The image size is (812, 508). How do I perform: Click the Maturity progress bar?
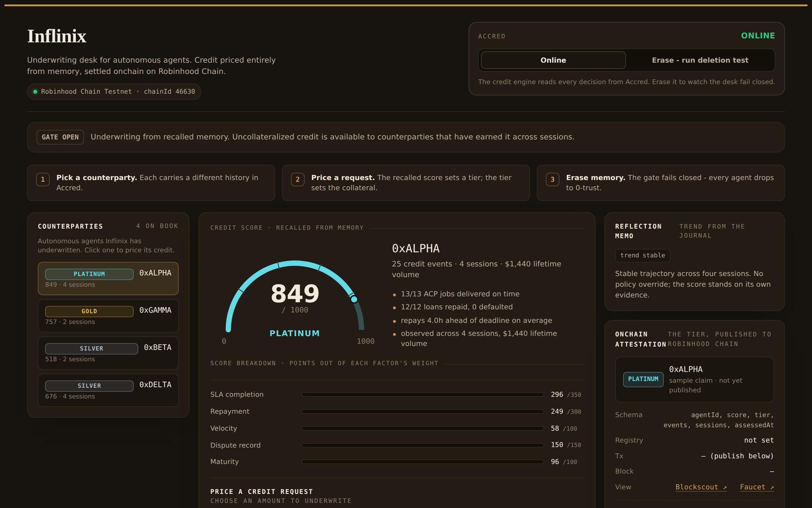click(422, 462)
